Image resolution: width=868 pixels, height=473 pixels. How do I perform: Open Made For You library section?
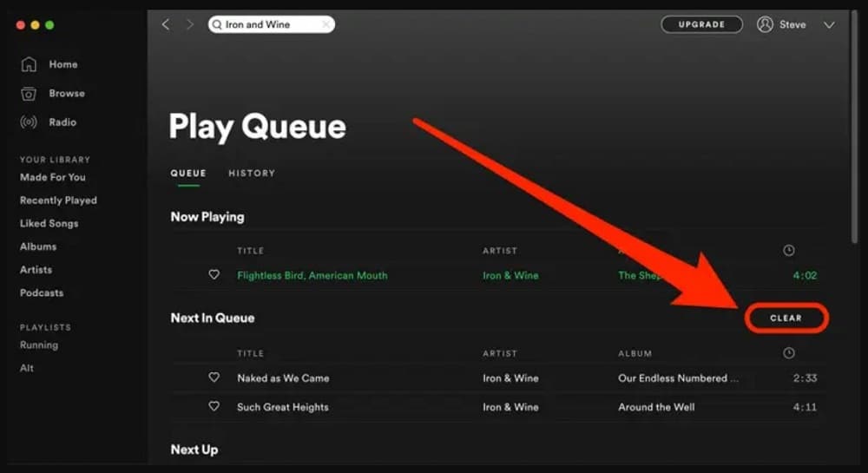pyautogui.click(x=53, y=177)
